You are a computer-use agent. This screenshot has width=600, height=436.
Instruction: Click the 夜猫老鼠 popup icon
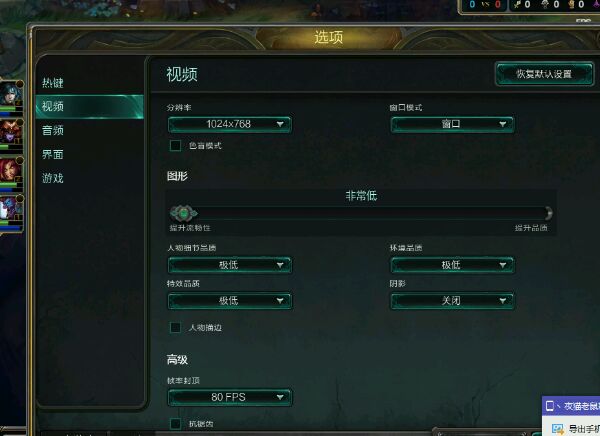click(549, 406)
